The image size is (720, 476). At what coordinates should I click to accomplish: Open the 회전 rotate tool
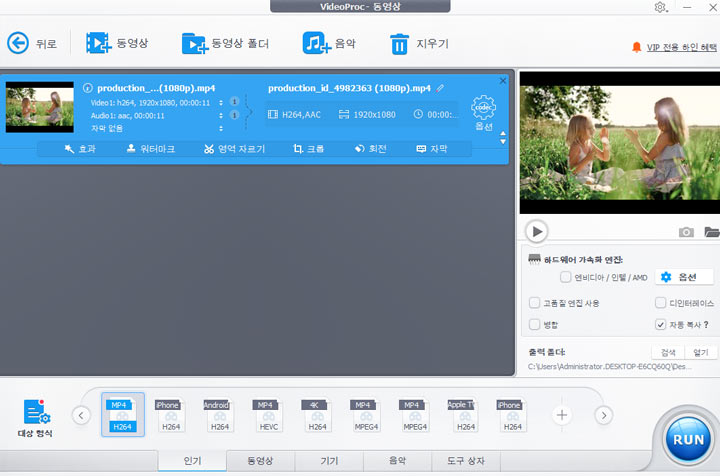coord(371,149)
